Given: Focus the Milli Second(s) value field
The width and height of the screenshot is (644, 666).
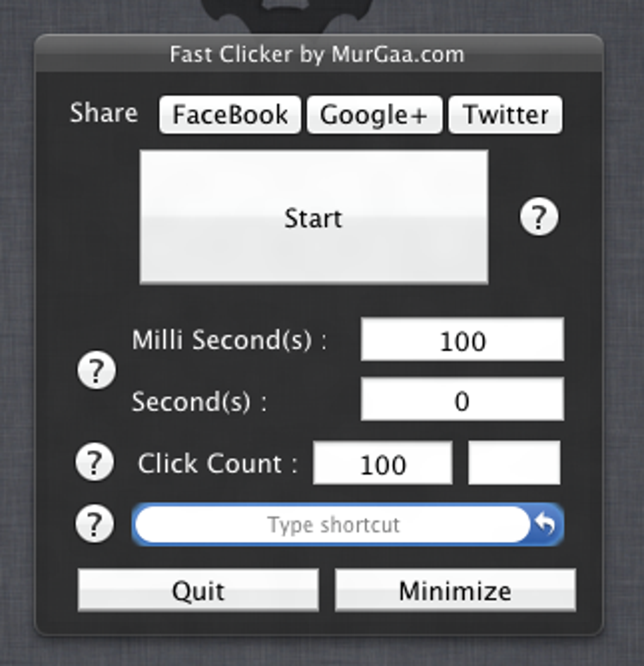Looking at the screenshot, I should 462,340.
